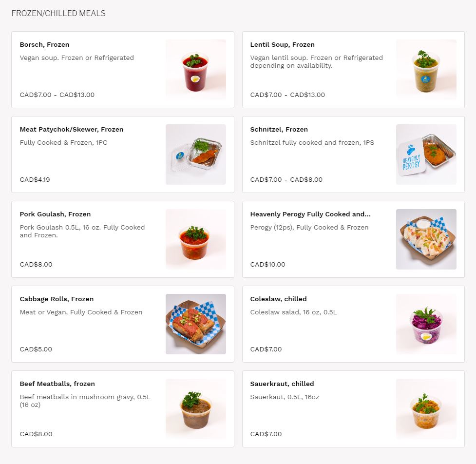
Task: Open the Lentil Soup product image
Action: click(x=426, y=70)
